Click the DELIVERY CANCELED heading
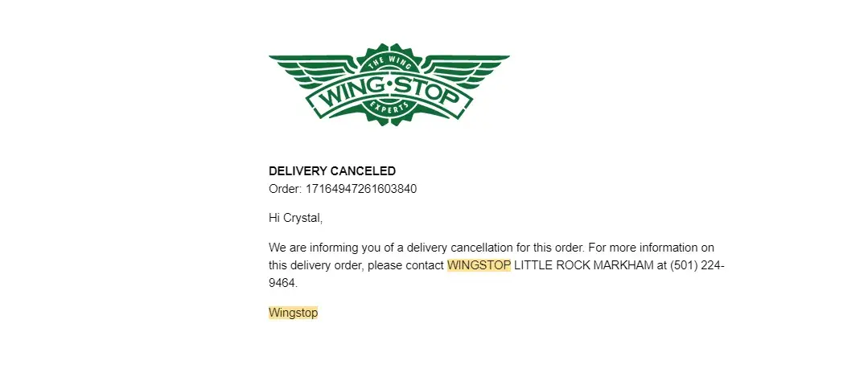This screenshot has width=868, height=377. pos(332,171)
